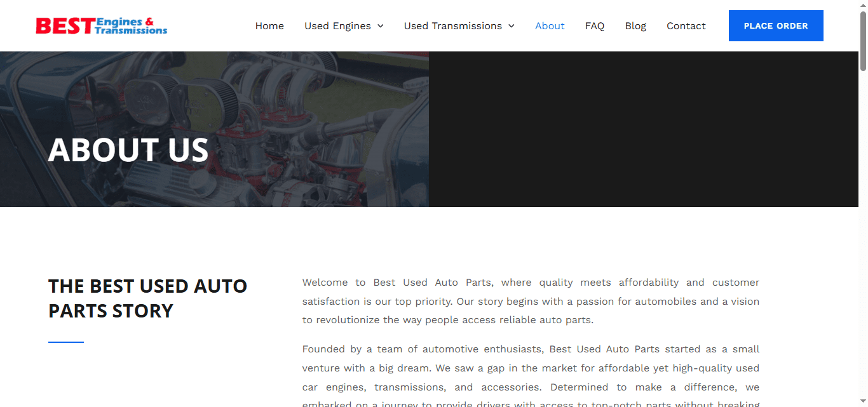Viewport: 868px width, 407px height.
Task: Click the Welcome to Best Used Auto Parts paragraph
Action: tap(531, 301)
